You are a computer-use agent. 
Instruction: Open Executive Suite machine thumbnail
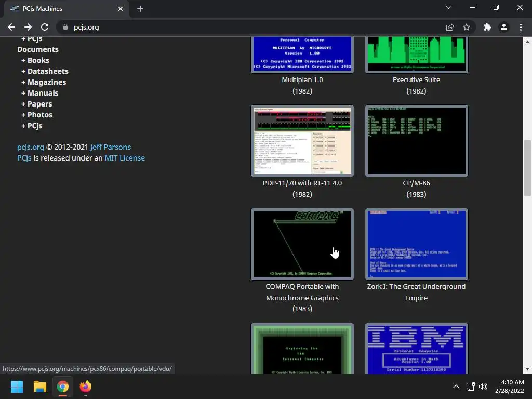[416, 54]
